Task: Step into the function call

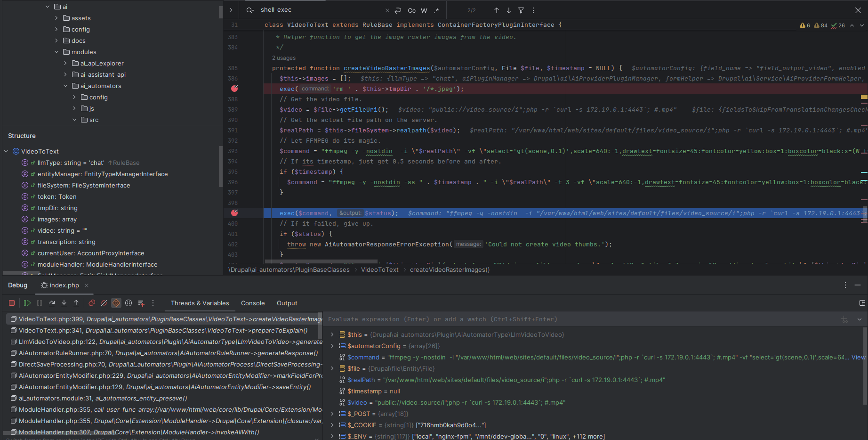Action: tap(64, 303)
